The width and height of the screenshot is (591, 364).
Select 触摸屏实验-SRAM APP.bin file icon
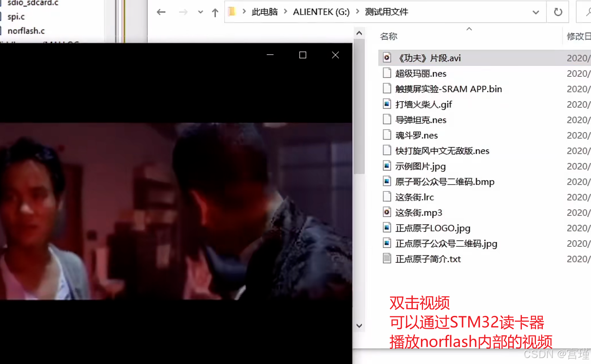click(x=387, y=89)
